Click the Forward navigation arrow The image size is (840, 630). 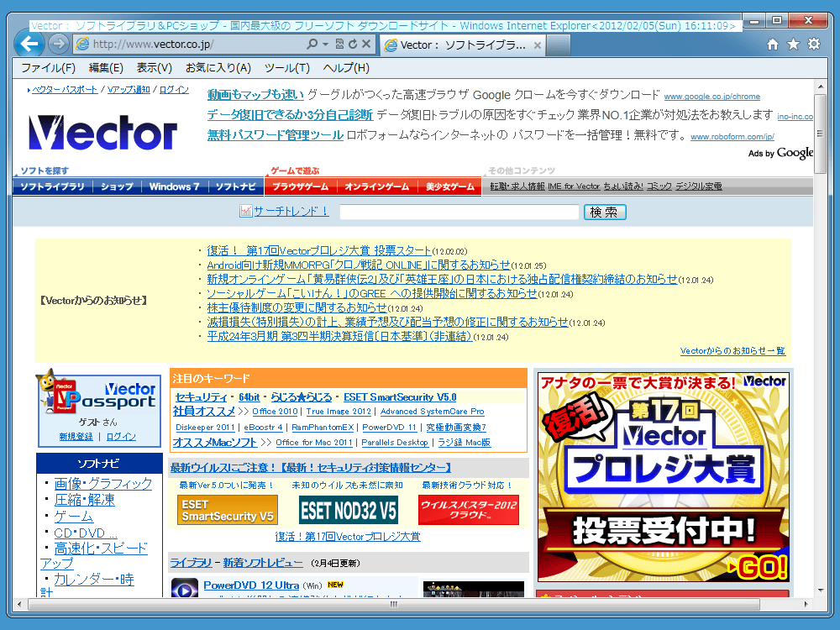[x=59, y=44]
